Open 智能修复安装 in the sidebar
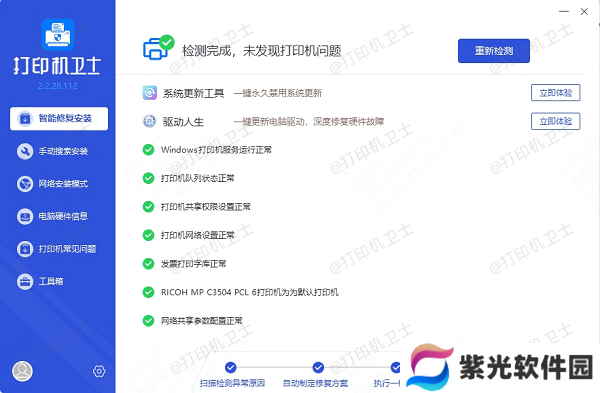Image resolution: width=600 pixels, height=393 pixels. click(x=59, y=119)
